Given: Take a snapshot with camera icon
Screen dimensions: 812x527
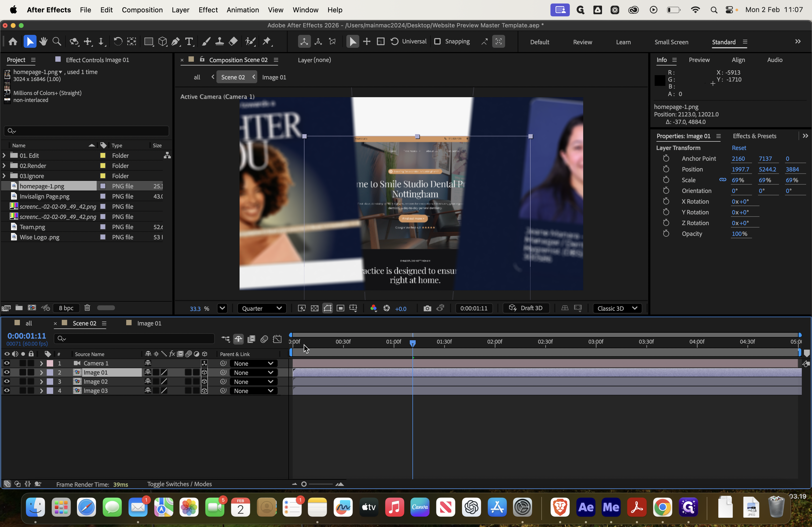Looking at the screenshot, I should point(427,308).
